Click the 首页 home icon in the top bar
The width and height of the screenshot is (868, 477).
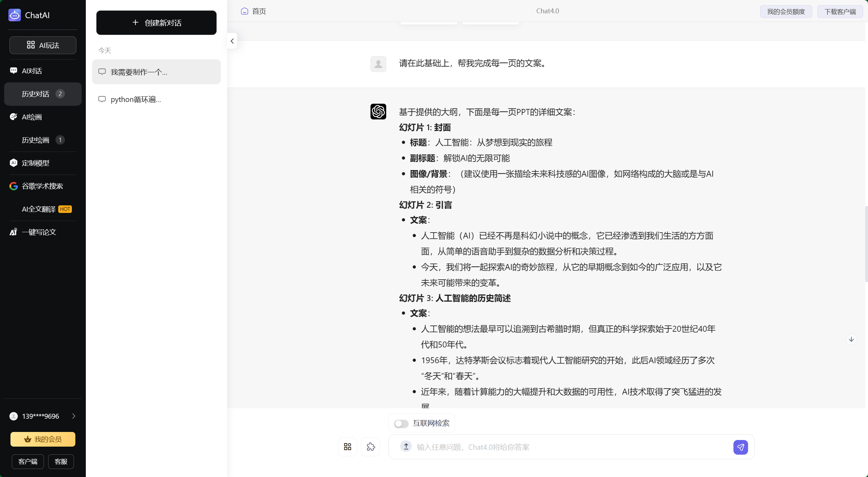pos(244,11)
